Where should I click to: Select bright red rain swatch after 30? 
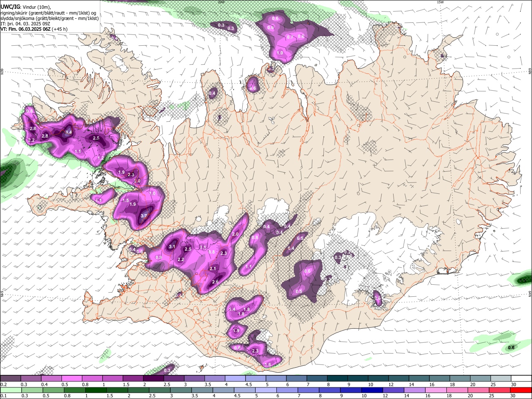521,390
